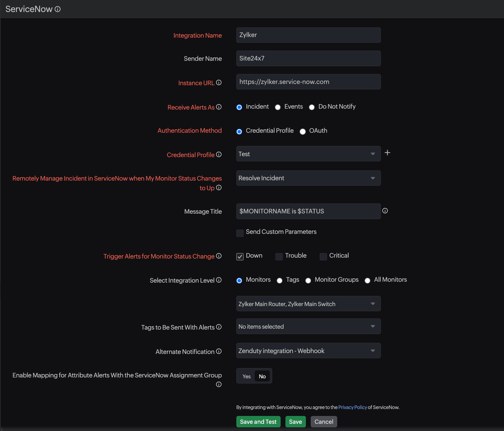This screenshot has height=431, width=504.
Task: Click the Trigger Alerts for Monitor Status Change info icon
Action: (x=219, y=256)
